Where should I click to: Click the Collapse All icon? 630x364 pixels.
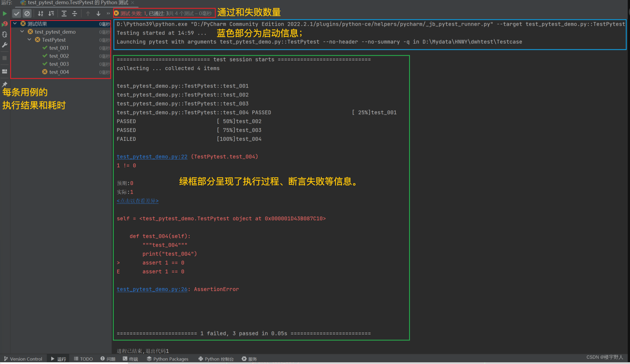(x=74, y=13)
